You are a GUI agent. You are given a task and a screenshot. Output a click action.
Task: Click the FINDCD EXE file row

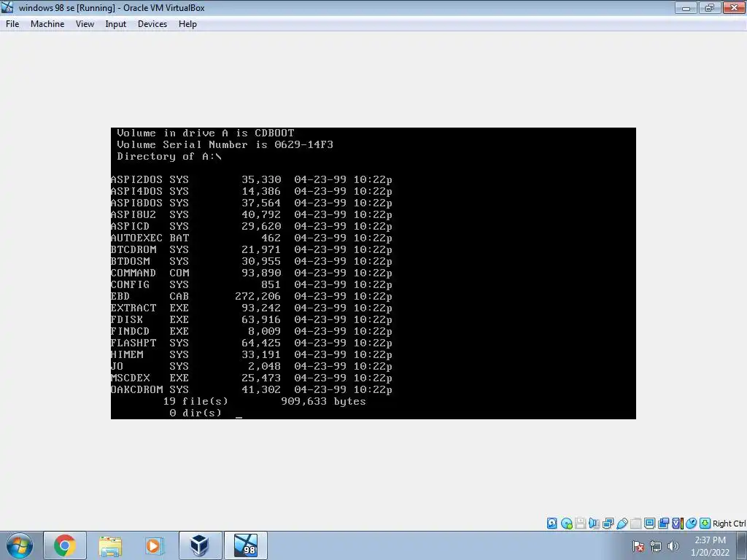tap(252, 332)
